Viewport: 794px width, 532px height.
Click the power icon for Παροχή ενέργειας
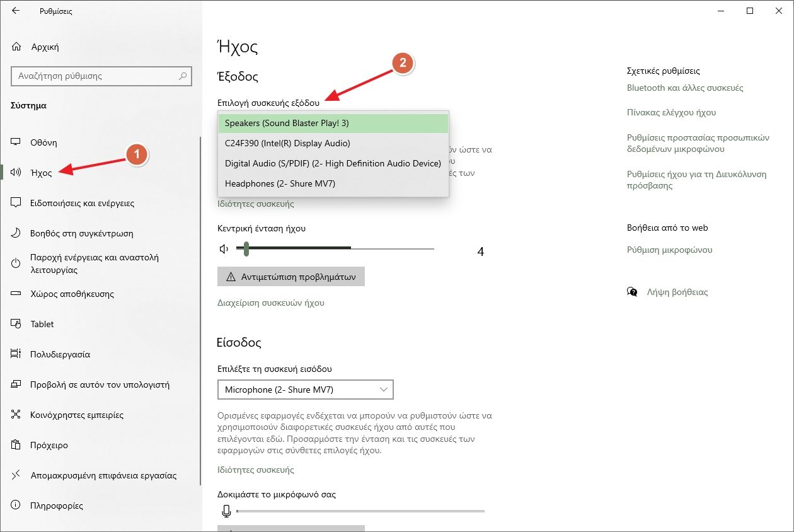pos(17,263)
